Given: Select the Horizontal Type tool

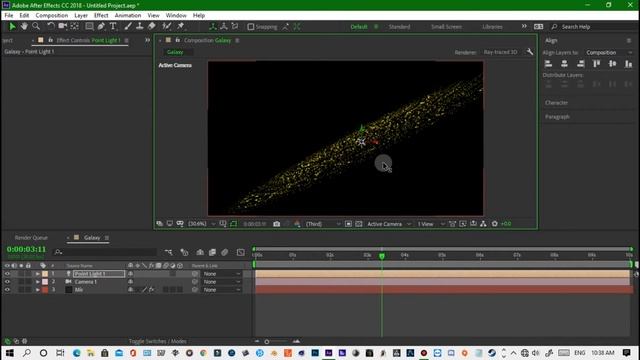Looking at the screenshot, I should (113, 27).
